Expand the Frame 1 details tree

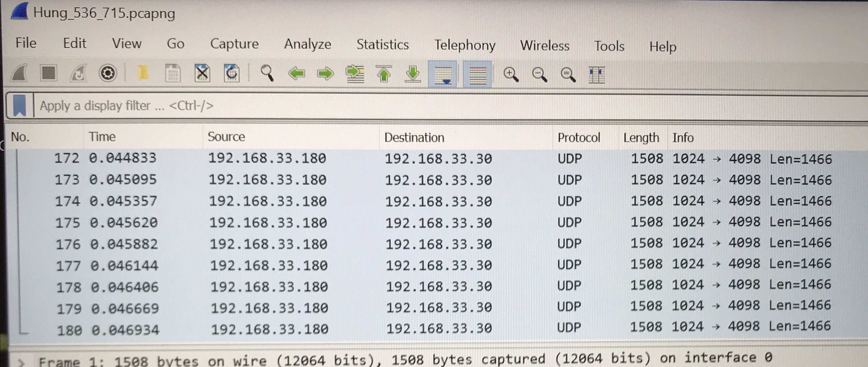pos(22,362)
